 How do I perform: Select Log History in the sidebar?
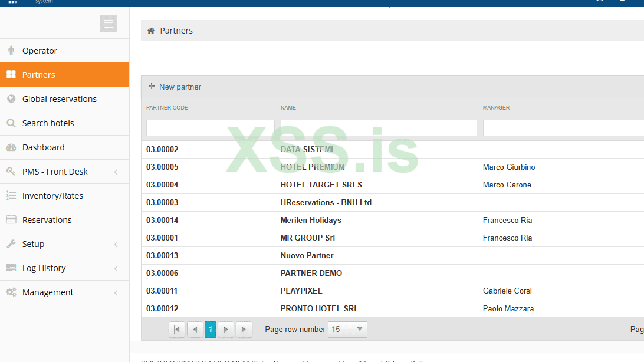click(x=44, y=268)
